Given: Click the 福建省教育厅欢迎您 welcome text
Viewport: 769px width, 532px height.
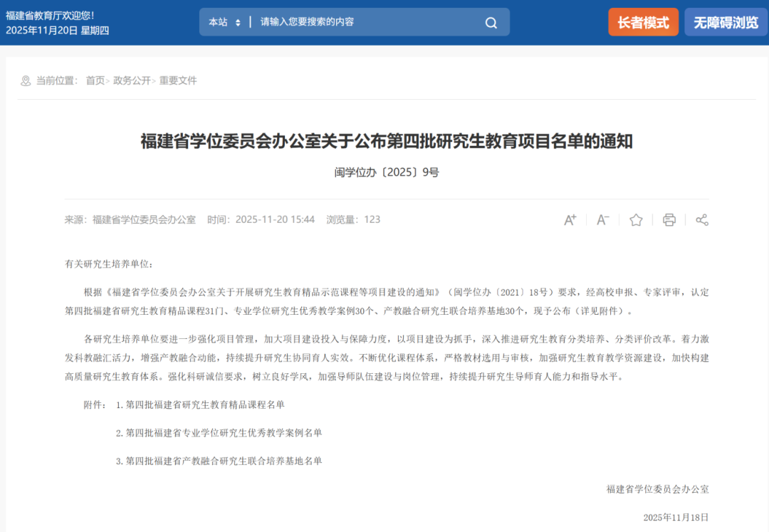Looking at the screenshot, I should [50, 15].
